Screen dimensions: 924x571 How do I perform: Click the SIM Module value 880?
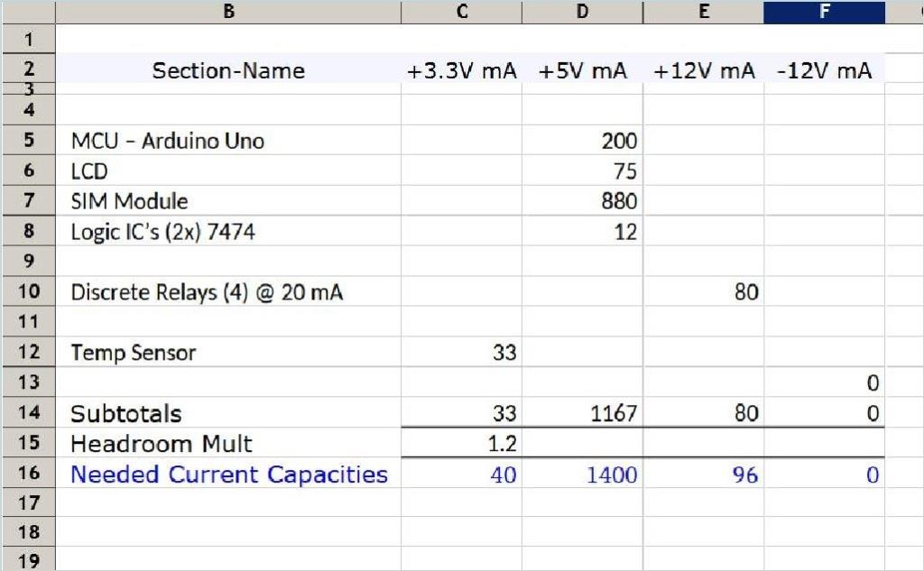pyautogui.click(x=618, y=201)
